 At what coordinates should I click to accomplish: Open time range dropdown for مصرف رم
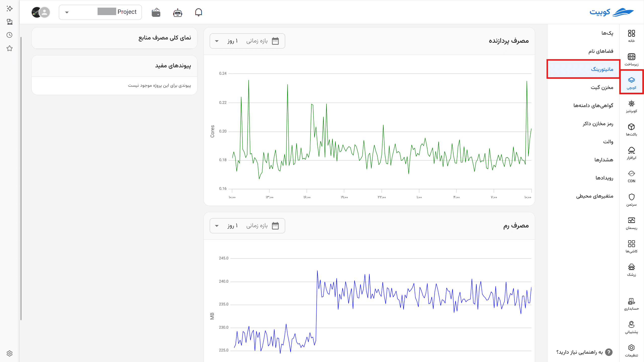coord(247,226)
